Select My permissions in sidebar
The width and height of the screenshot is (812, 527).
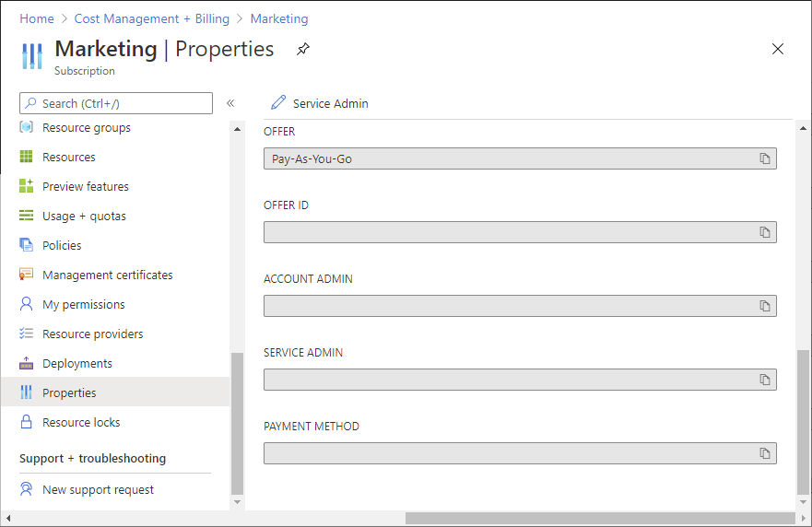tap(83, 304)
